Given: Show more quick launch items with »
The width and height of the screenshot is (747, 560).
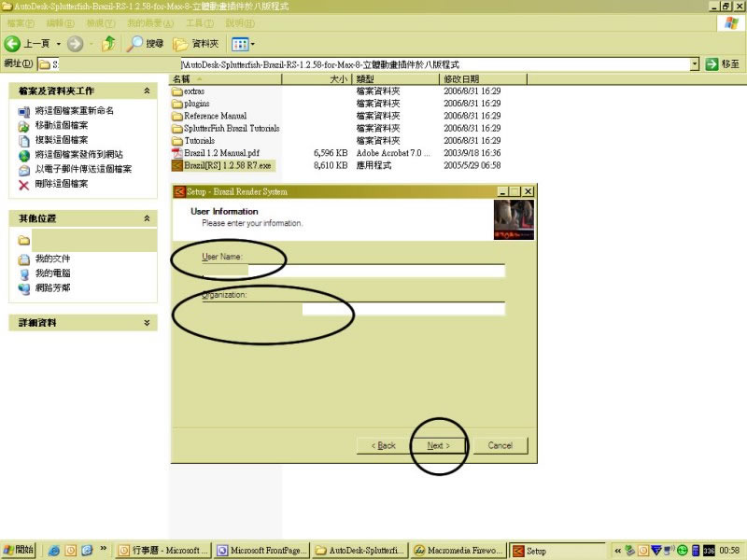Looking at the screenshot, I should tap(104, 549).
